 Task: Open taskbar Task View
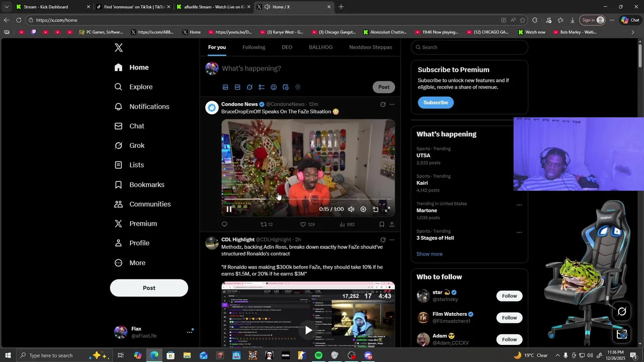click(x=121, y=355)
